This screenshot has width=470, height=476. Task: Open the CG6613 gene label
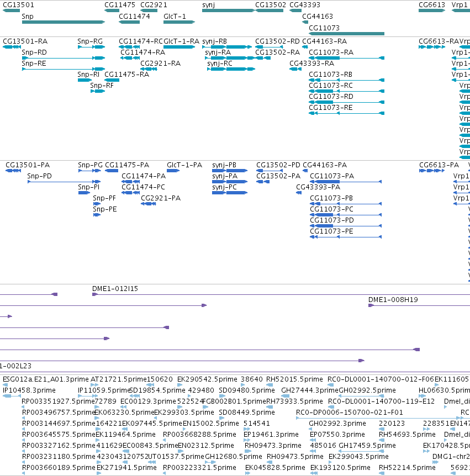(x=432, y=5)
